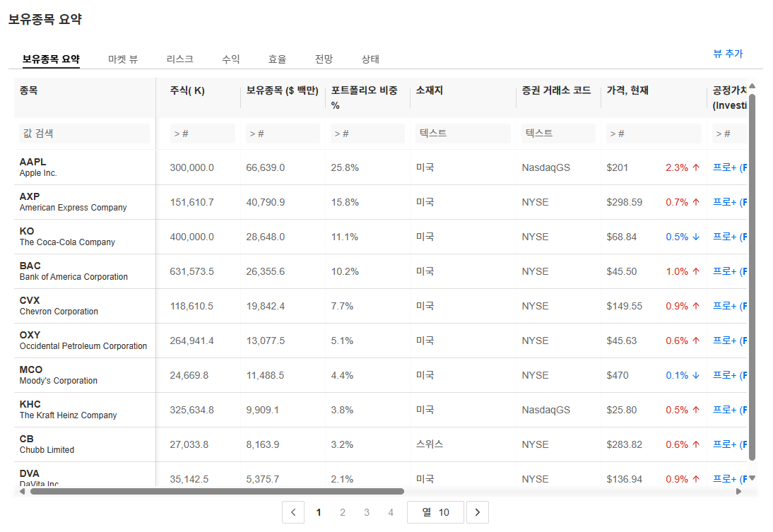Click the 뷰 추가 link
Image resolution: width=773 pixels, height=532 pixels.
(728, 54)
